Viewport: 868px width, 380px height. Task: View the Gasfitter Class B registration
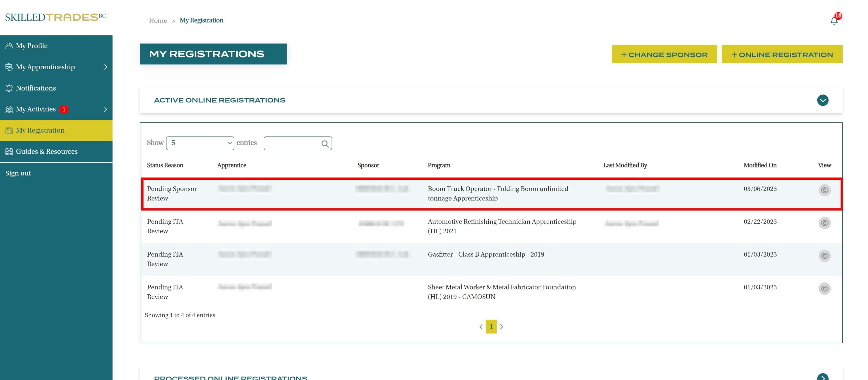click(824, 256)
